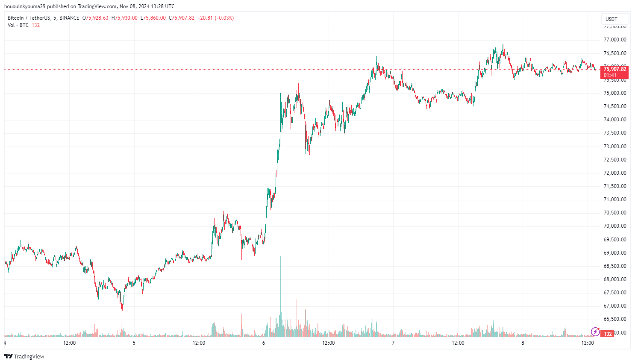Click the 77,000.00 price axis label
The image size is (635, 364).
615,40
